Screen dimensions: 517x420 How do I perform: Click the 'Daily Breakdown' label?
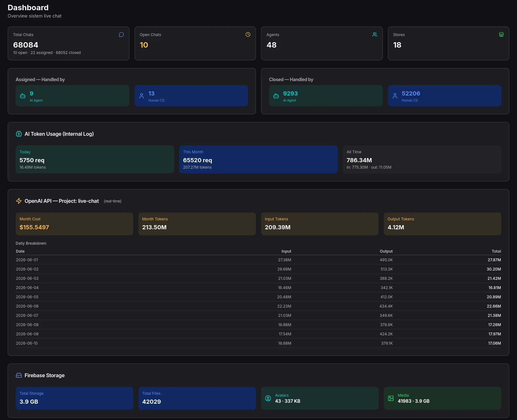click(x=31, y=243)
